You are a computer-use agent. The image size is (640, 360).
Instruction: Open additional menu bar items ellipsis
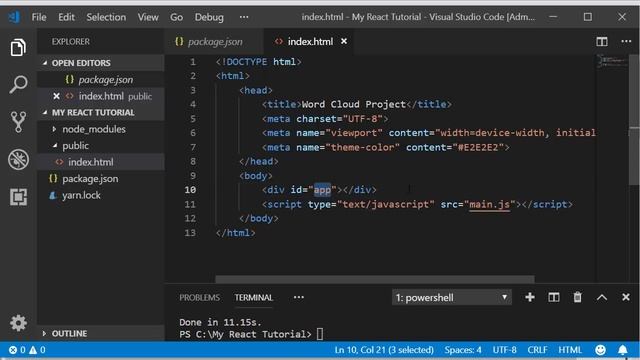pos(244,17)
